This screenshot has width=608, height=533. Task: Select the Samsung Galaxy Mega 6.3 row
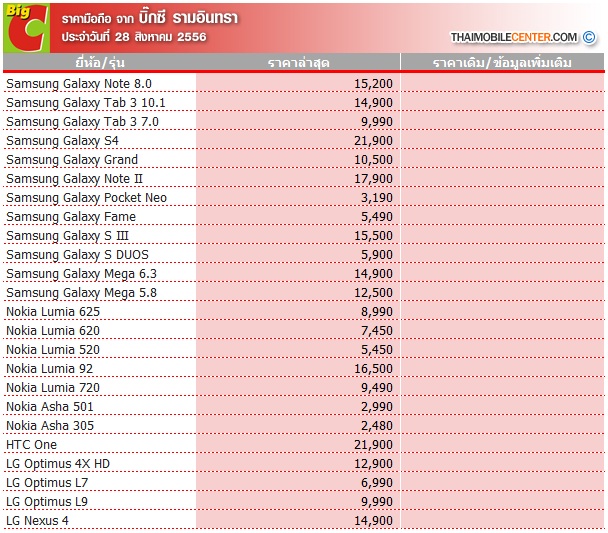(304, 273)
